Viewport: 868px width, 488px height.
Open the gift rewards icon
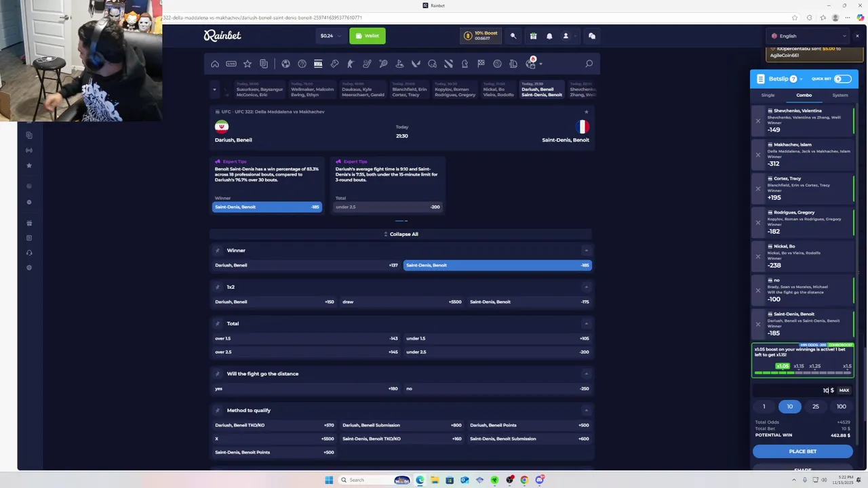533,36
